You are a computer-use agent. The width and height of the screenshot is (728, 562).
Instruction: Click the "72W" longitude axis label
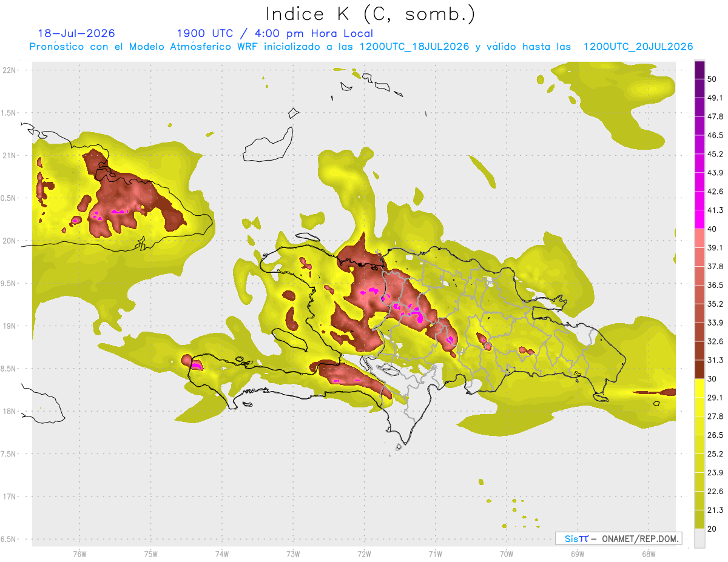point(364,554)
